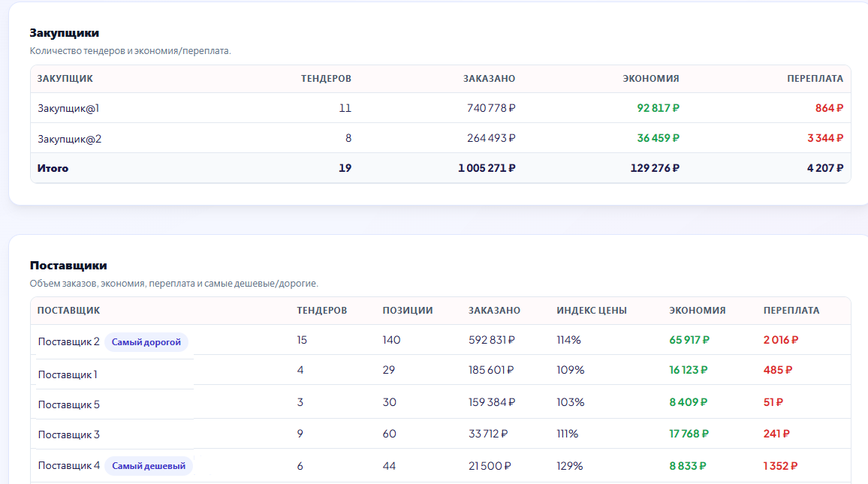Select the Закупщик@2 row name

[69, 139]
